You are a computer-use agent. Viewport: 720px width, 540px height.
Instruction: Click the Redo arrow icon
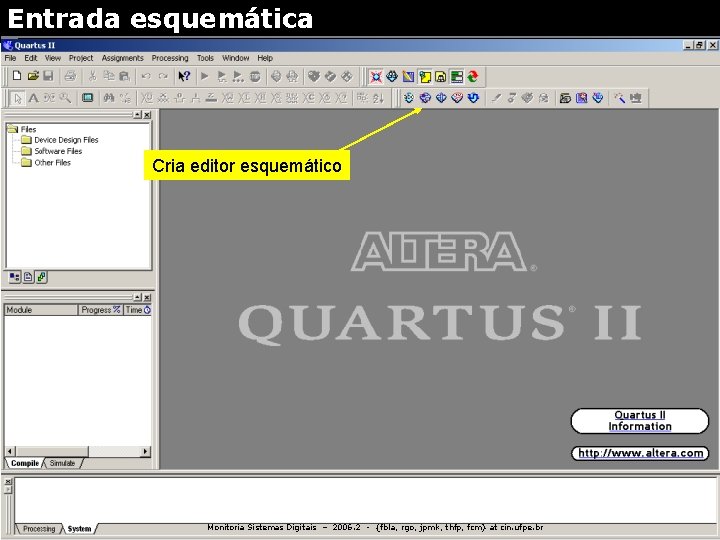tap(163, 76)
